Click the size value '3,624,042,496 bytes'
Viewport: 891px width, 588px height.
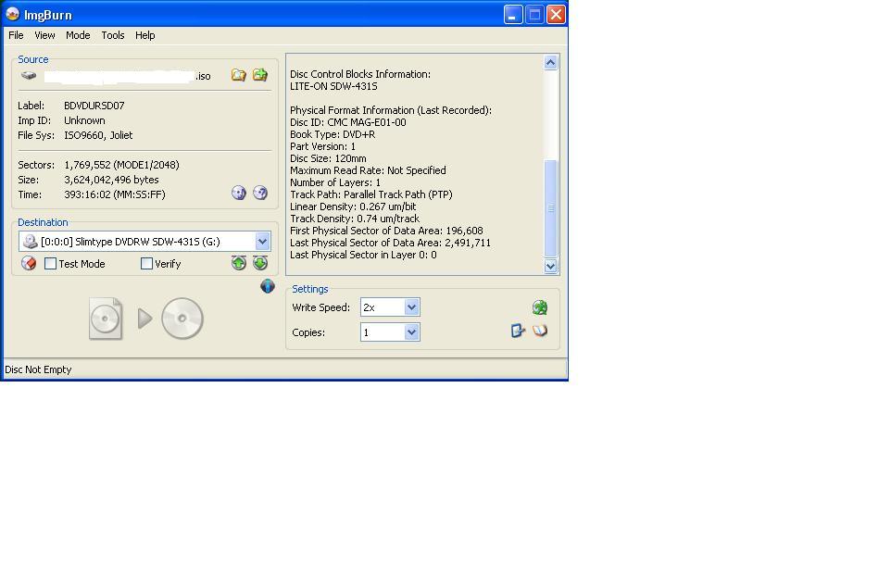click(111, 180)
